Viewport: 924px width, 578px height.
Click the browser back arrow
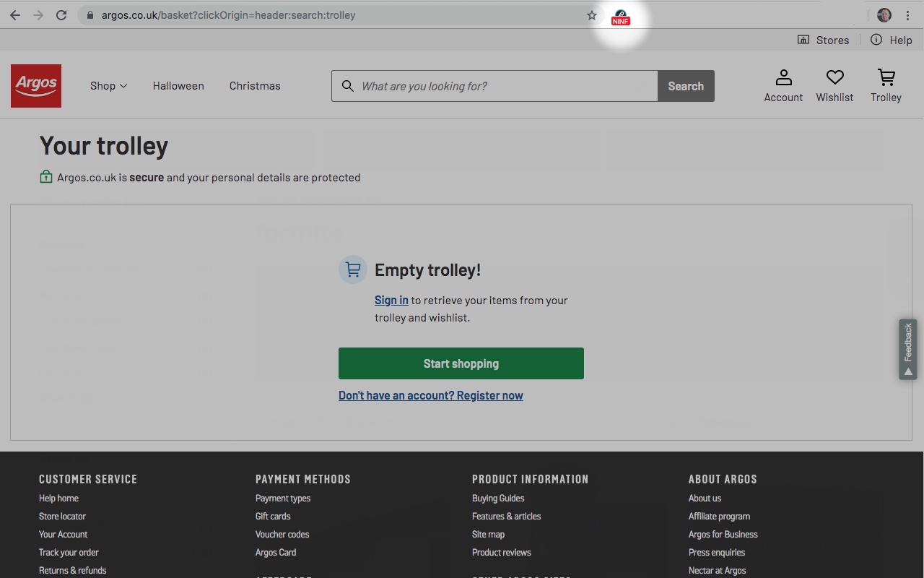tap(15, 15)
